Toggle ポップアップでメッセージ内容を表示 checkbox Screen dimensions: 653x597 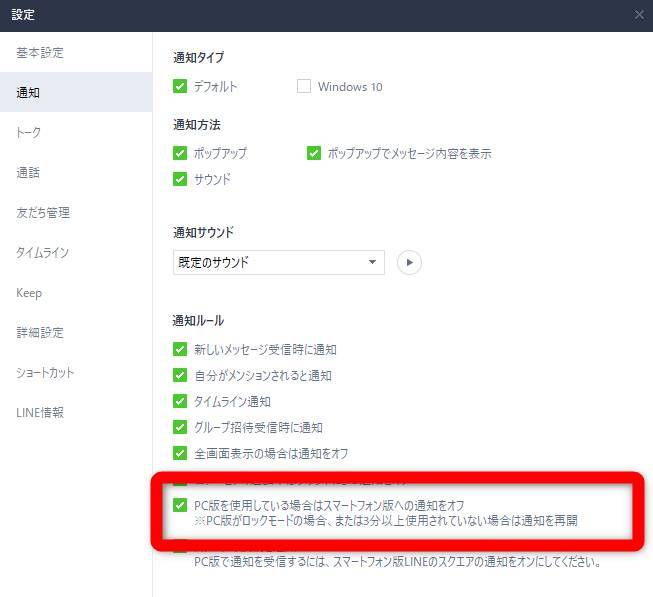point(314,153)
